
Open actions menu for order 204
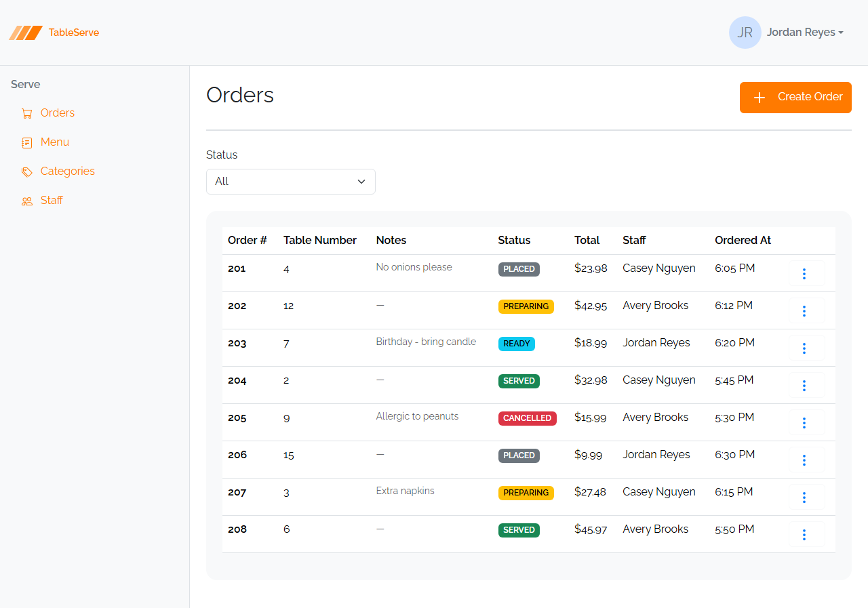(807, 386)
